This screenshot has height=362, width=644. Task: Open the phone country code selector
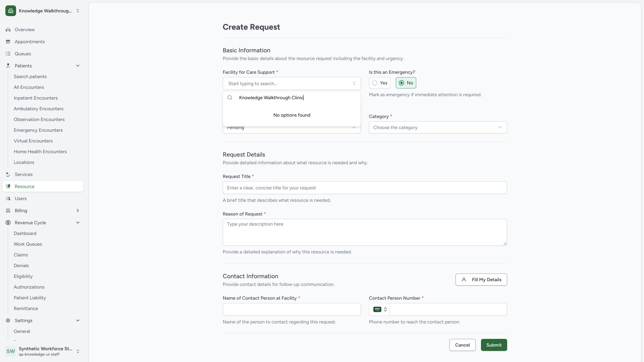click(380, 309)
